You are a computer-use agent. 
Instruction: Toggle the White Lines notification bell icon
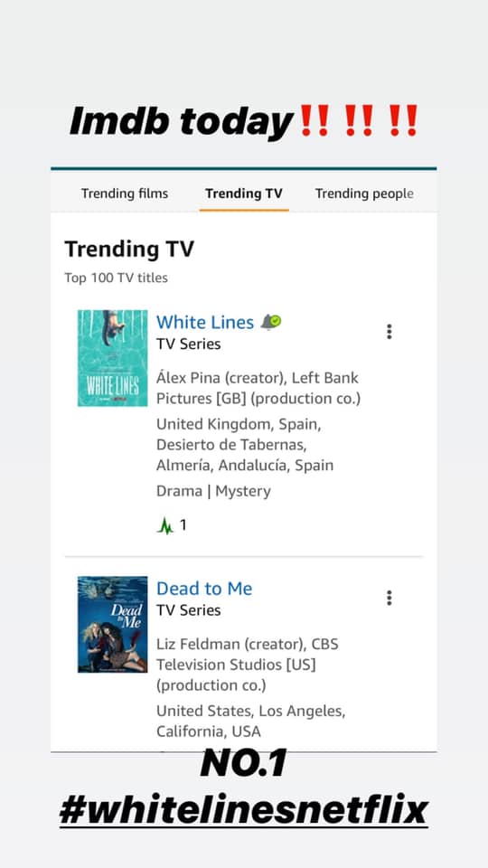pos(270,322)
